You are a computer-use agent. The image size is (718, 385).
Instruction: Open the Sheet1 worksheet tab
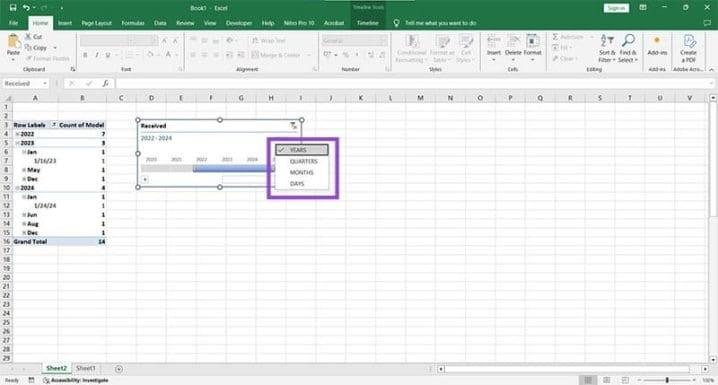(x=86, y=368)
